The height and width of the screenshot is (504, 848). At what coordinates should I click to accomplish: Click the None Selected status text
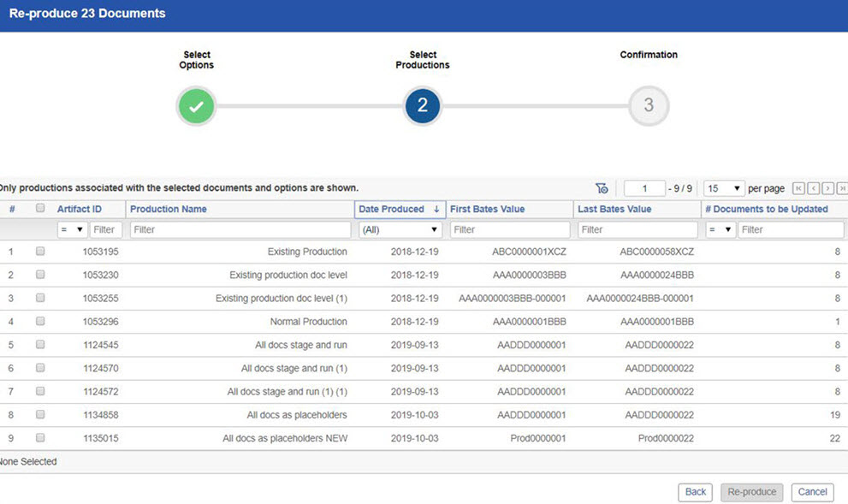point(28,462)
